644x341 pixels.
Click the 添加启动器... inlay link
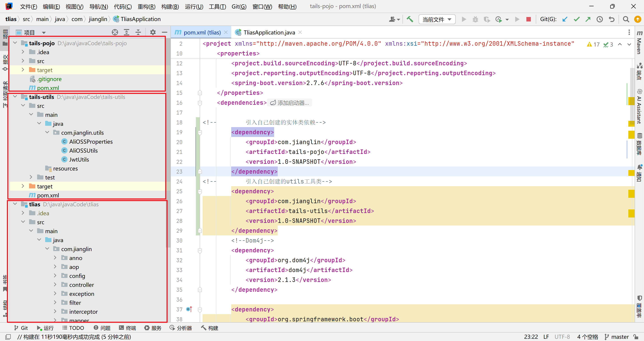[x=290, y=103]
